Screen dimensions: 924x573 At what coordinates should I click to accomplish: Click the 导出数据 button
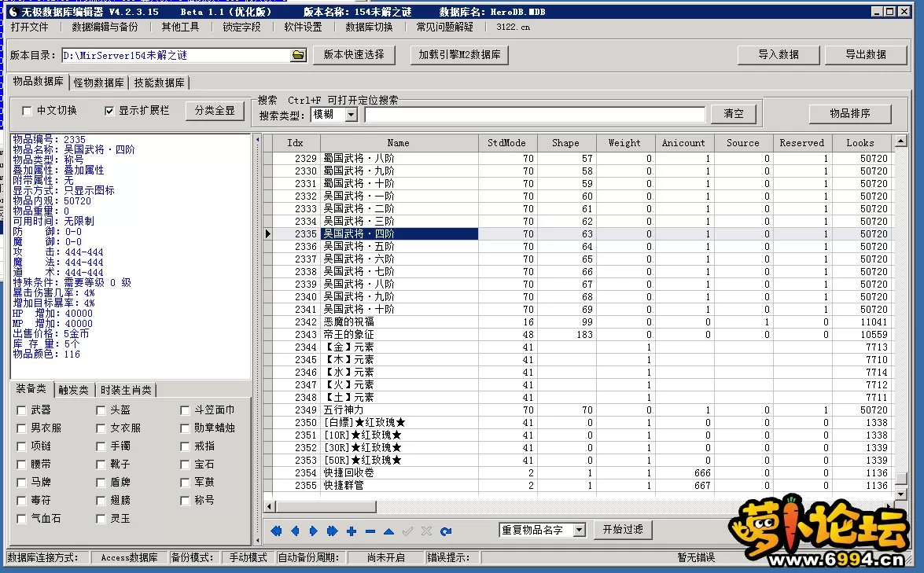pyautogui.click(x=866, y=55)
